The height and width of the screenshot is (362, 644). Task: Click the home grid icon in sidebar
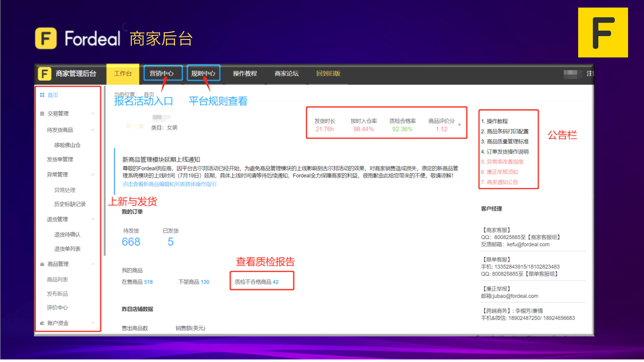click(x=42, y=95)
